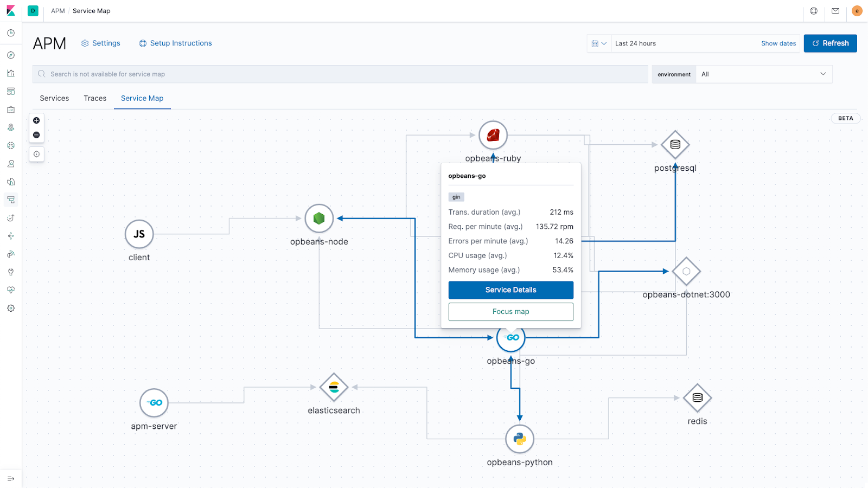The height and width of the screenshot is (488, 868).
Task: Expand the side navigation at bottom
Action: (x=11, y=478)
